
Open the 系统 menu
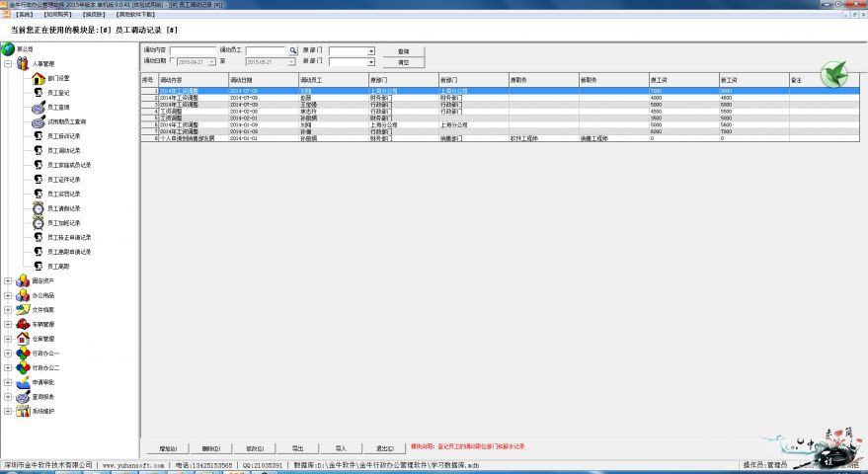click(x=23, y=15)
